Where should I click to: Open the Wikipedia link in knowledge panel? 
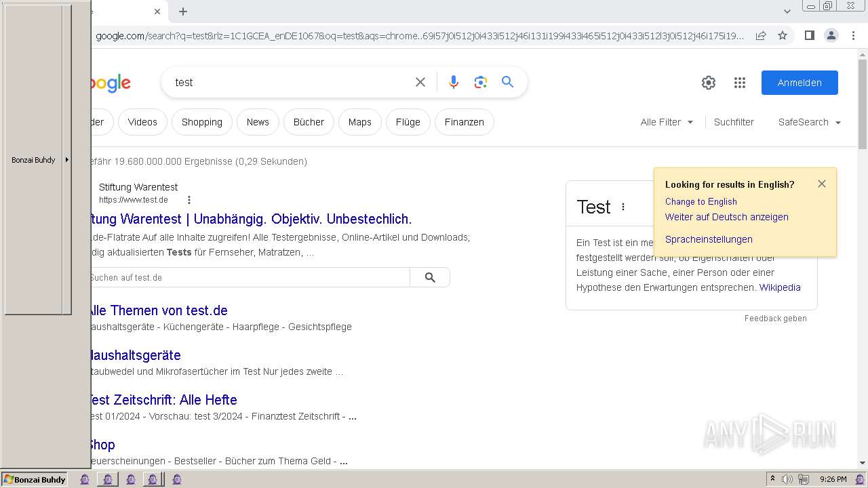[x=780, y=287]
